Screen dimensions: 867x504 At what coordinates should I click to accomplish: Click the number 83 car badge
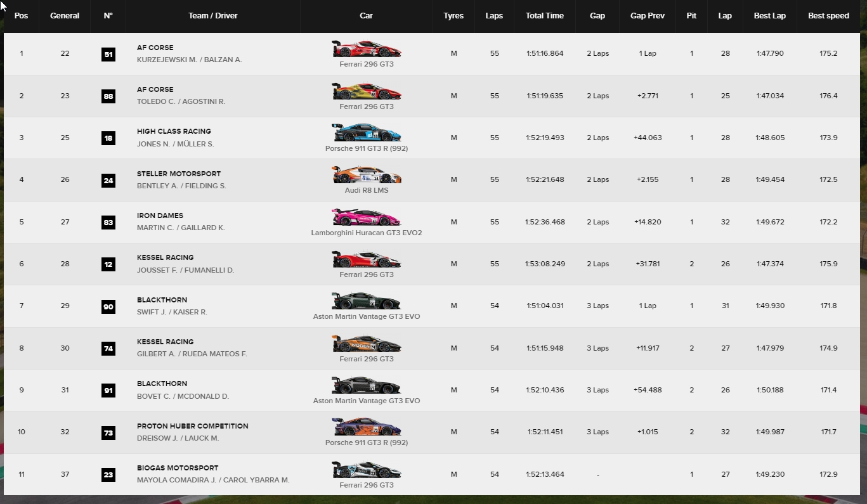[x=108, y=222]
